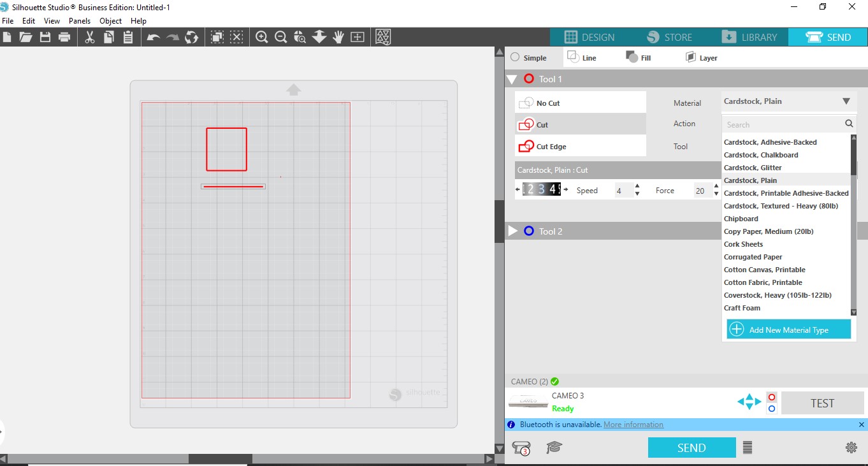Choose the Cut option
The width and height of the screenshot is (868, 466).
(581, 124)
